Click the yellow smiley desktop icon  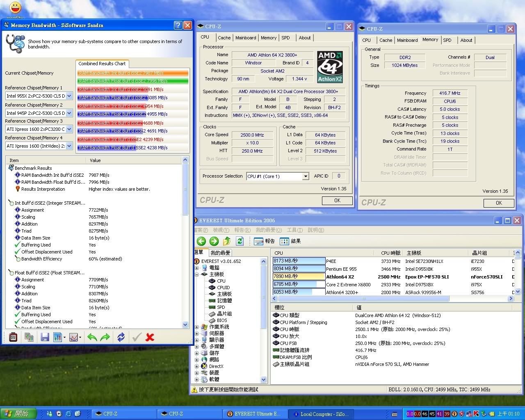[15, 7]
